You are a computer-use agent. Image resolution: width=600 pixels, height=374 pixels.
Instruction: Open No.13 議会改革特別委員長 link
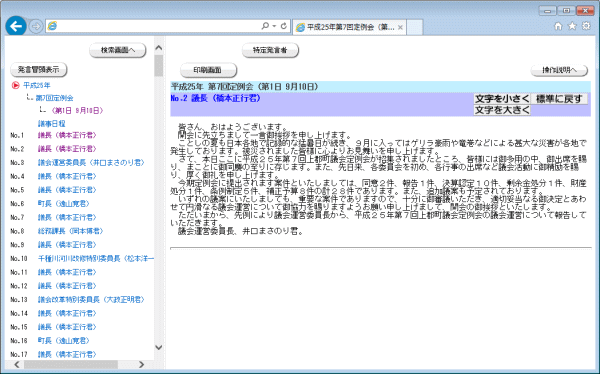click(91, 300)
